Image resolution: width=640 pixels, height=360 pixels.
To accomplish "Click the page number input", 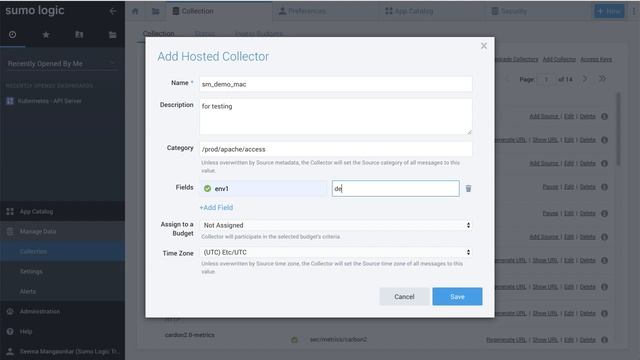I will click(546, 79).
